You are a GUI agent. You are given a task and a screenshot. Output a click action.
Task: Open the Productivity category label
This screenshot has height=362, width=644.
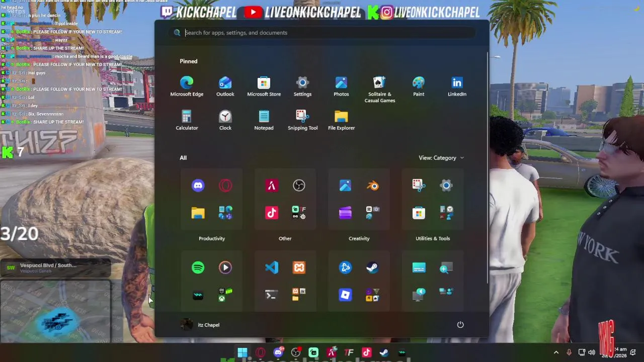pos(212,238)
